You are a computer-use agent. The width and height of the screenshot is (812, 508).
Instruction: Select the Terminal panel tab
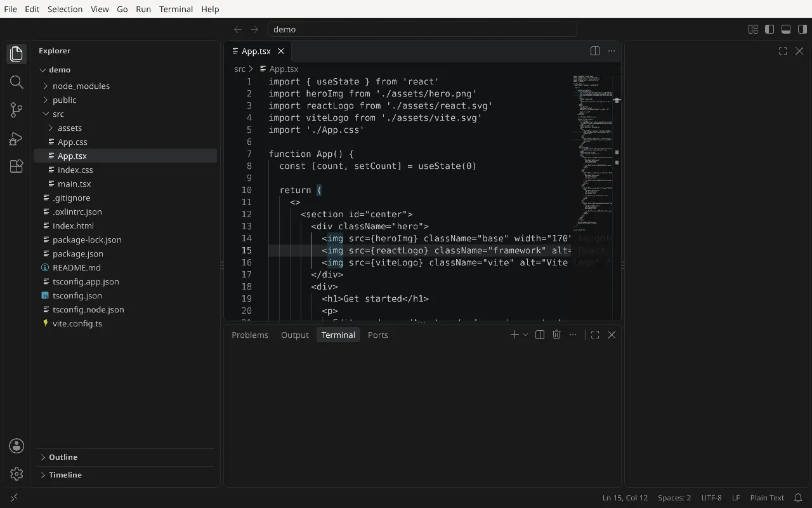[338, 335]
